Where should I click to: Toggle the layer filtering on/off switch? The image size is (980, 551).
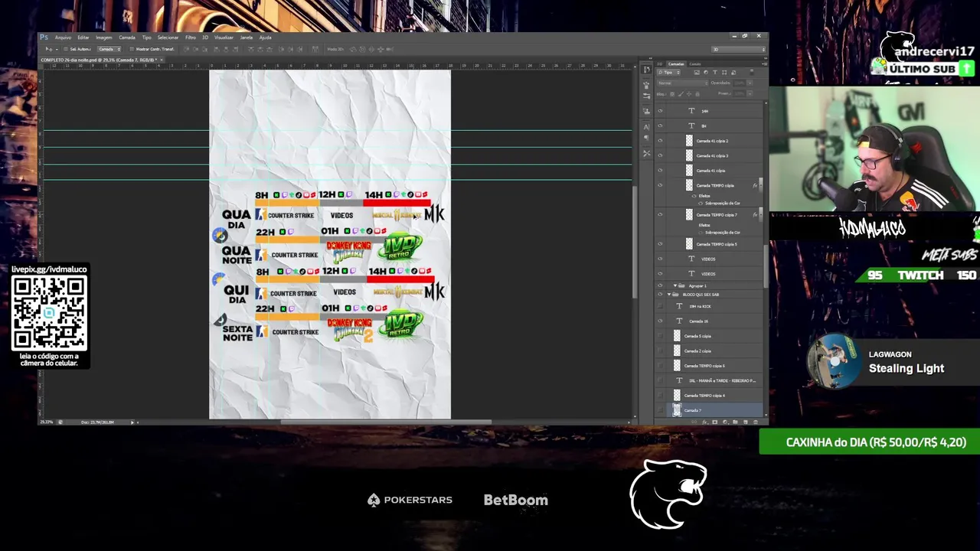[752, 72]
